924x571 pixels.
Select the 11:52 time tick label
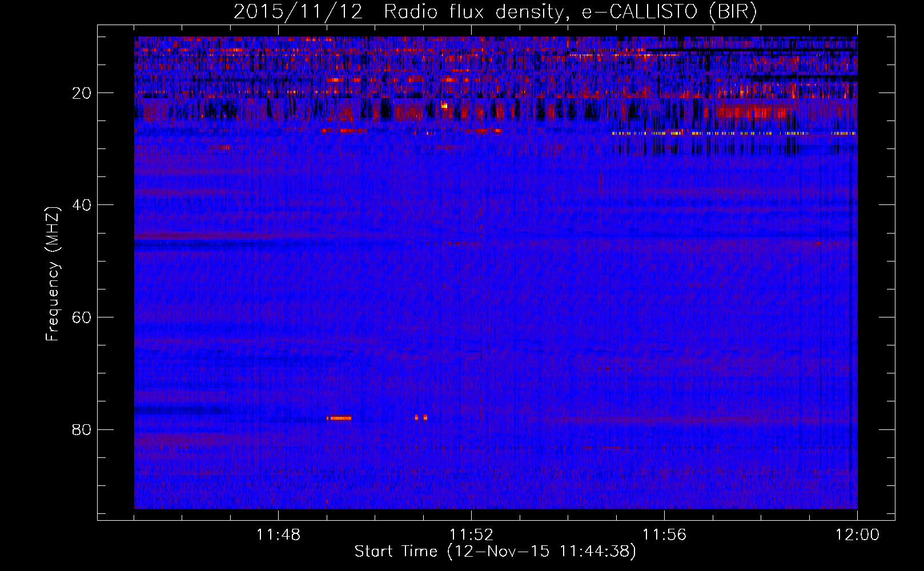coord(471,535)
